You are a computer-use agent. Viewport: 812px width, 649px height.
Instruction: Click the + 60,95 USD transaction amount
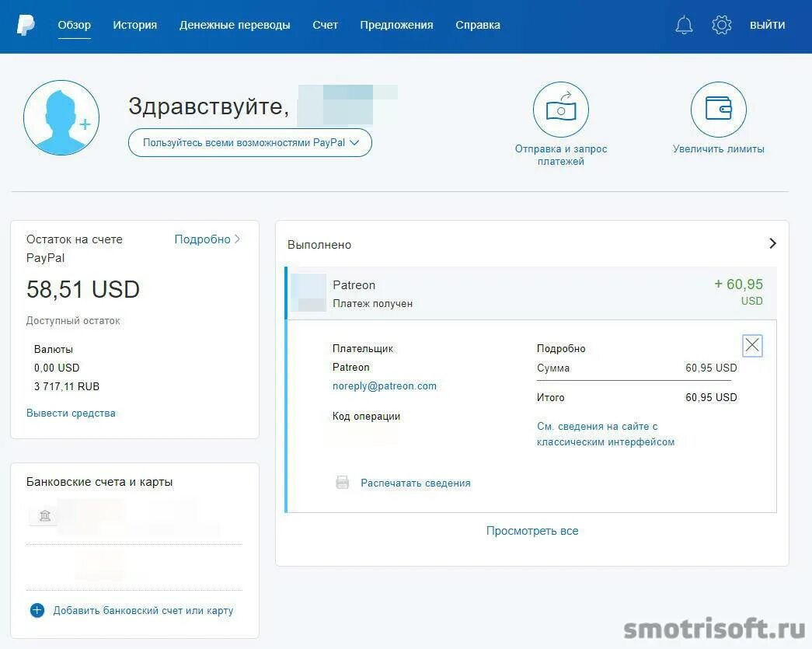coord(738,291)
